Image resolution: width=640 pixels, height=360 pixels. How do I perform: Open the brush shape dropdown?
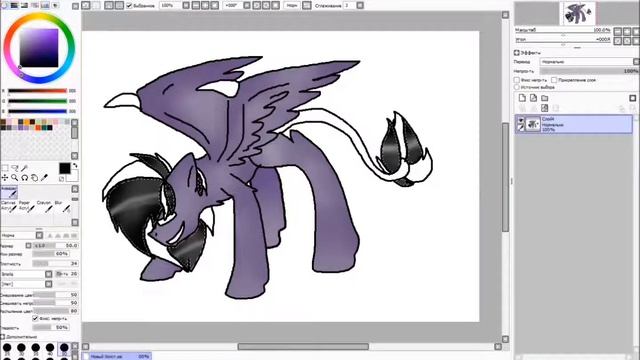(27, 274)
